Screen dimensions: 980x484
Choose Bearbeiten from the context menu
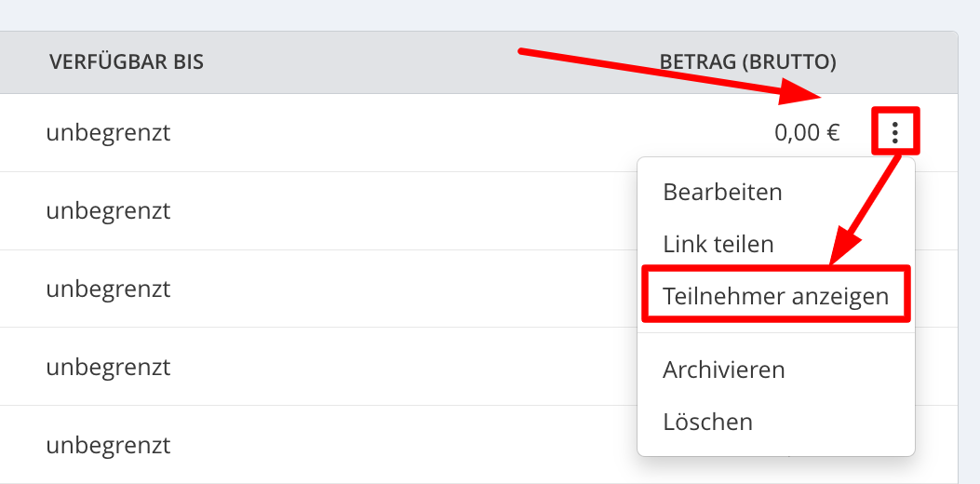(722, 192)
